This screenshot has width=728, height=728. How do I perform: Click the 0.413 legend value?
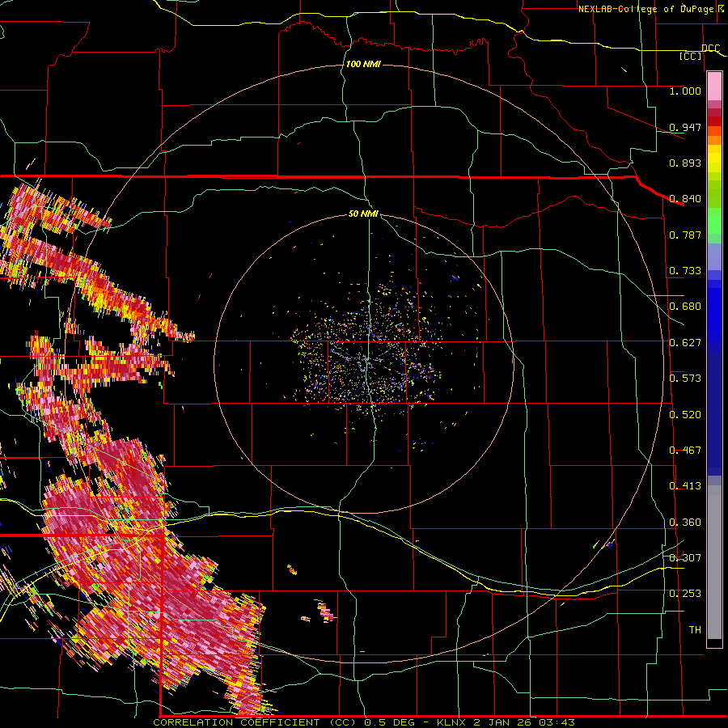click(x=685, y=486)
